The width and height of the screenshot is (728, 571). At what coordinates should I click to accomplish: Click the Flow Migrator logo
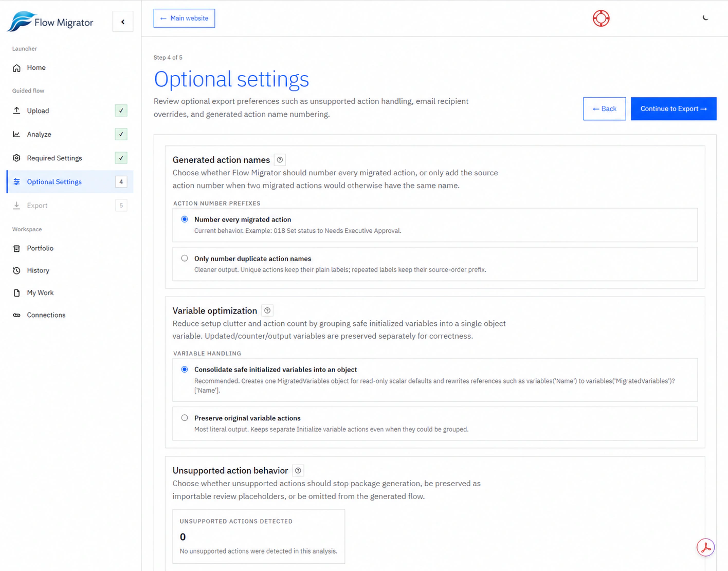(50, 22)
